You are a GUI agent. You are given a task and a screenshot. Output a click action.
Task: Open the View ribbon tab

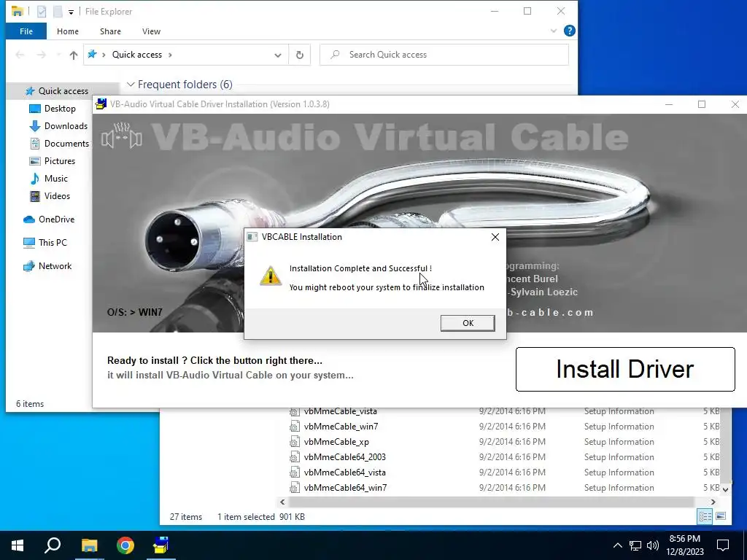(x=151, y=31)
